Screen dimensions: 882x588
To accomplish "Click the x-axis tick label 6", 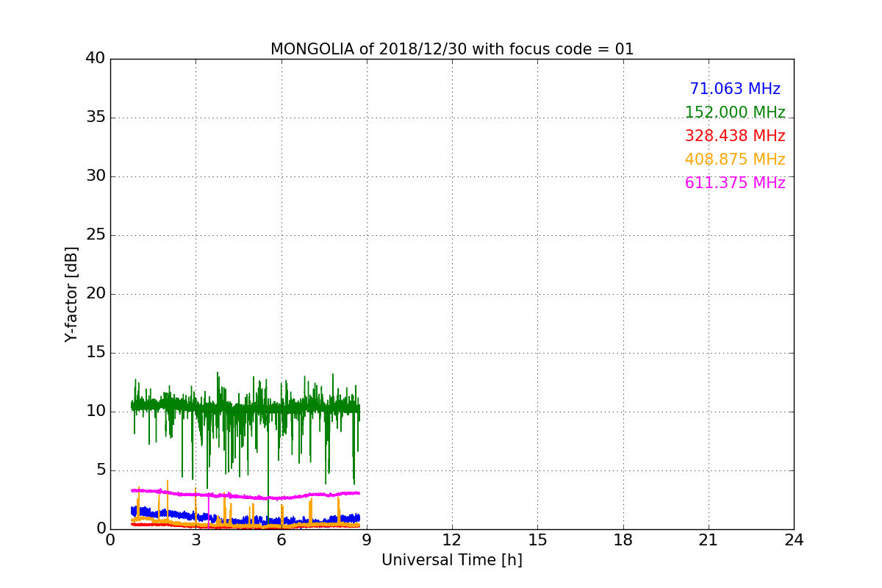I will [282, 540].
